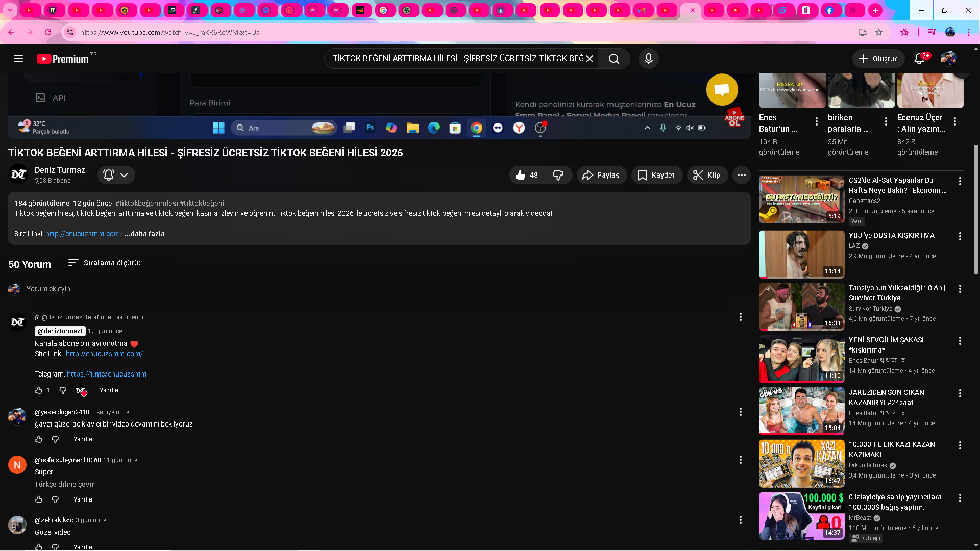The width and height of the screenshot is (980, 551).
Task: Click the page vertical scrollbar
Action: [976, 209]
